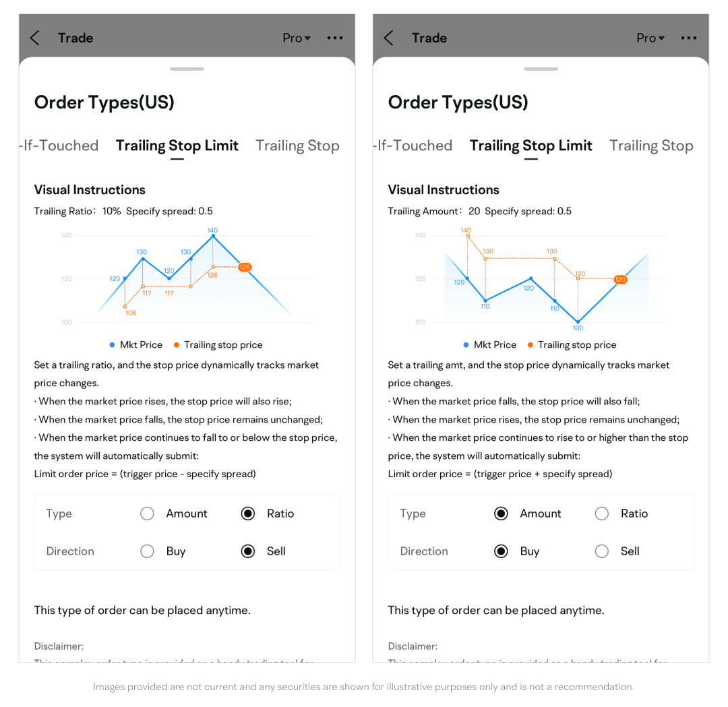Grab the left sheet's drag handle
Viewport: 728px width, 707px height.
tap(187, 69)
